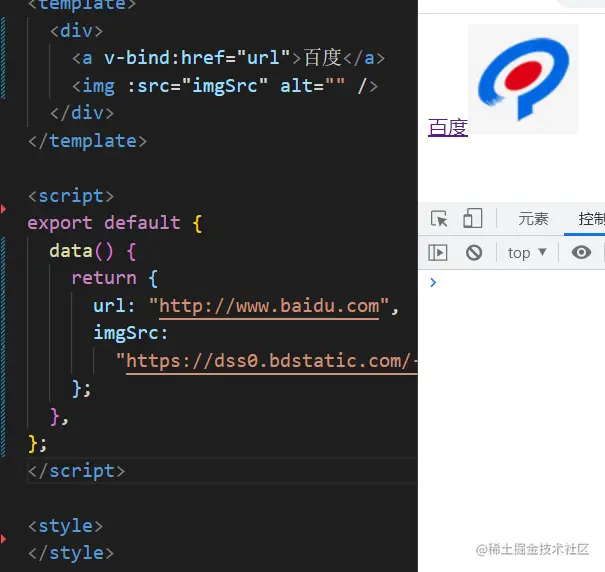Toggle the live expression eye icon
605x572 pixels.
click(x=581, y=252)
